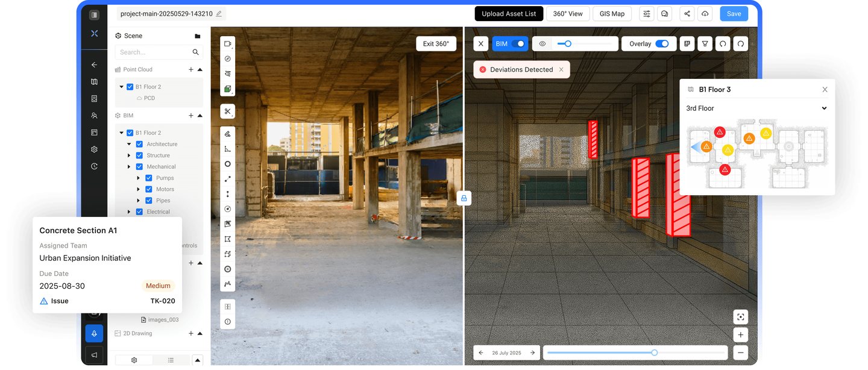Expand the Pipes tree node
This screenshot has height=370, width=868.
tap(139, 201)
